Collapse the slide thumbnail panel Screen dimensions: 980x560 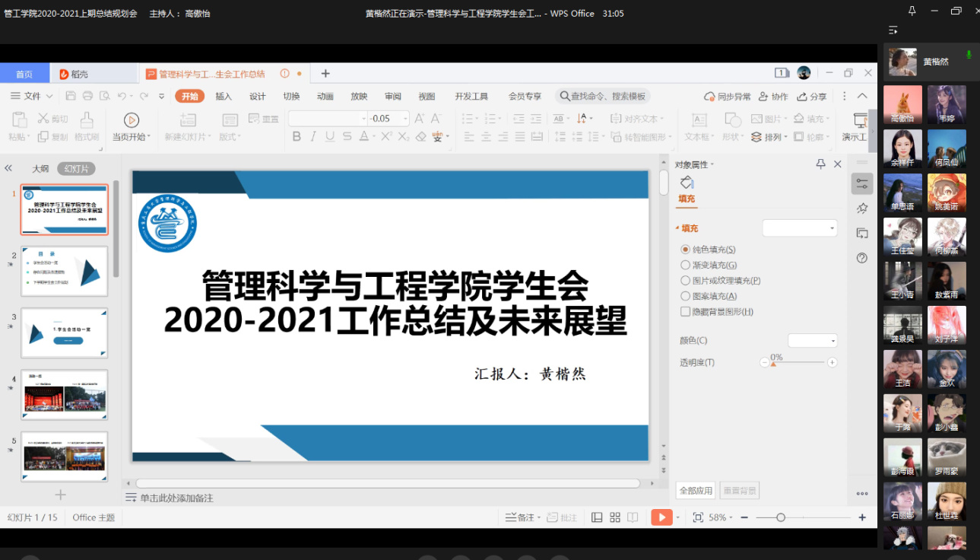(x=8, y=168)
